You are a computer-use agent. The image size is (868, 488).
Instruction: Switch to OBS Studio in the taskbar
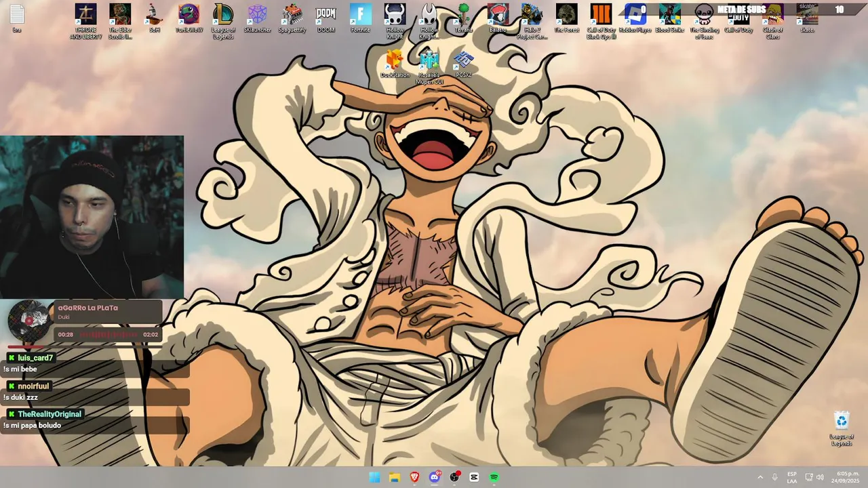[x=454, y=477]
